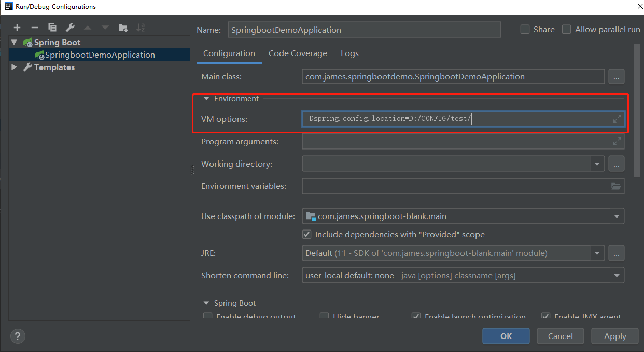Remove the selected configuration with minus icon
This screenshot has height=352, width=644.
pyautogui.click(x=35, y=28)
